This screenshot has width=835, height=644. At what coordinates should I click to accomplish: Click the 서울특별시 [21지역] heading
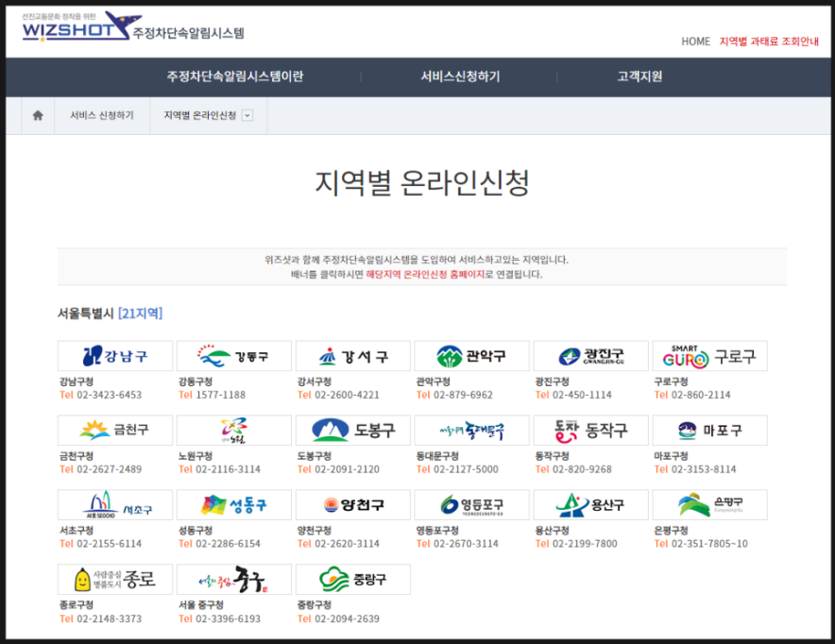(x=110, y=313)
